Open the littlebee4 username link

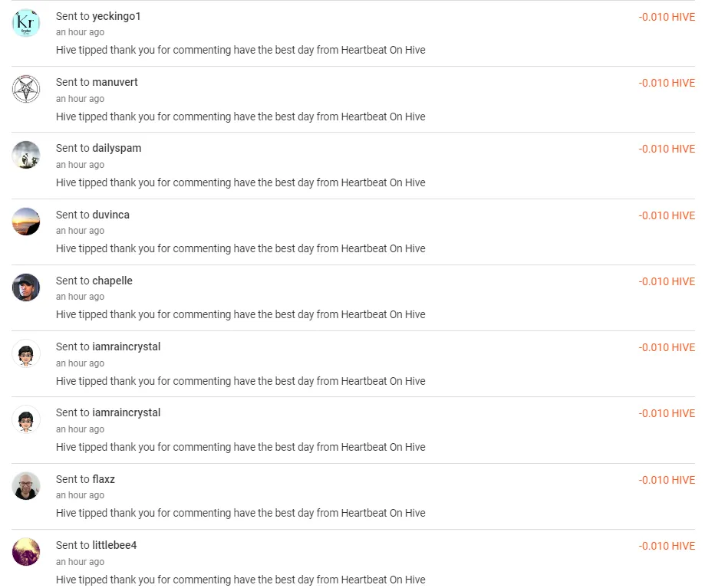pos(114,545)
